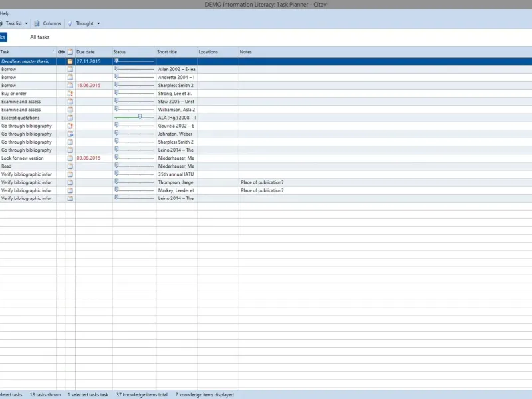Click task icon of Deadline: master thesis row
The width and height of the screenshot is (532, 399).
coord(70,61)
